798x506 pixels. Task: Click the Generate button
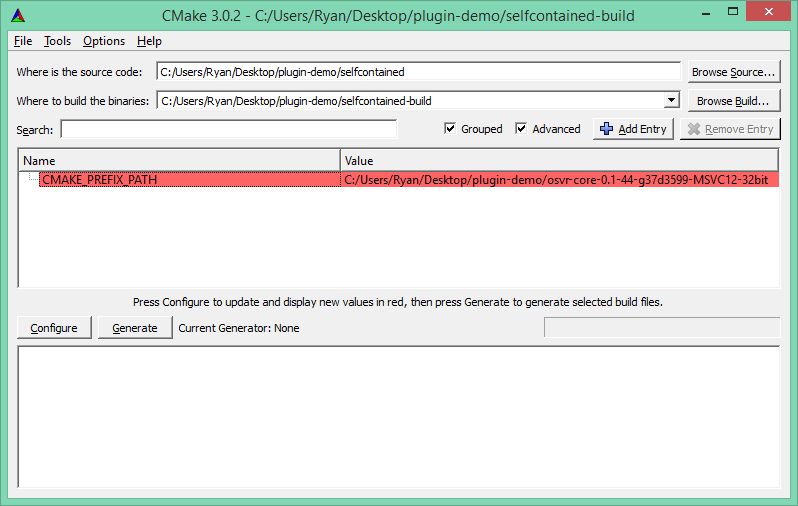pos(135,328)
